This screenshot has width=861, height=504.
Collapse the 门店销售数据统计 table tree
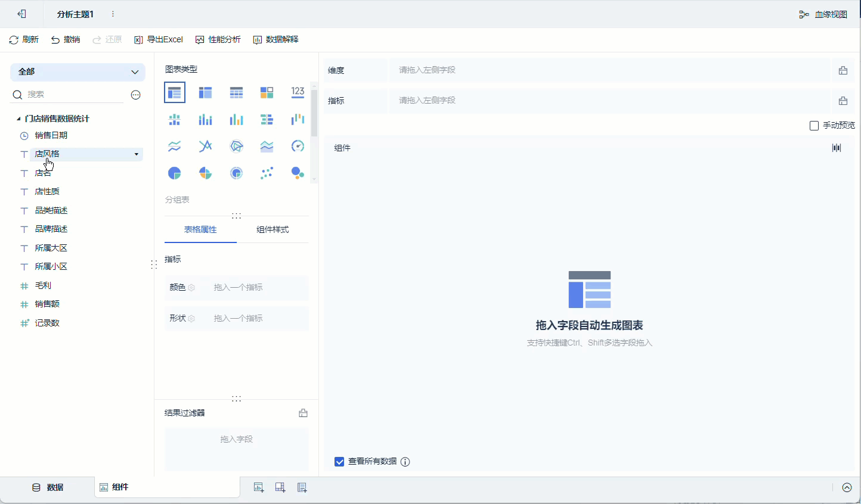[x=18, y=119]
